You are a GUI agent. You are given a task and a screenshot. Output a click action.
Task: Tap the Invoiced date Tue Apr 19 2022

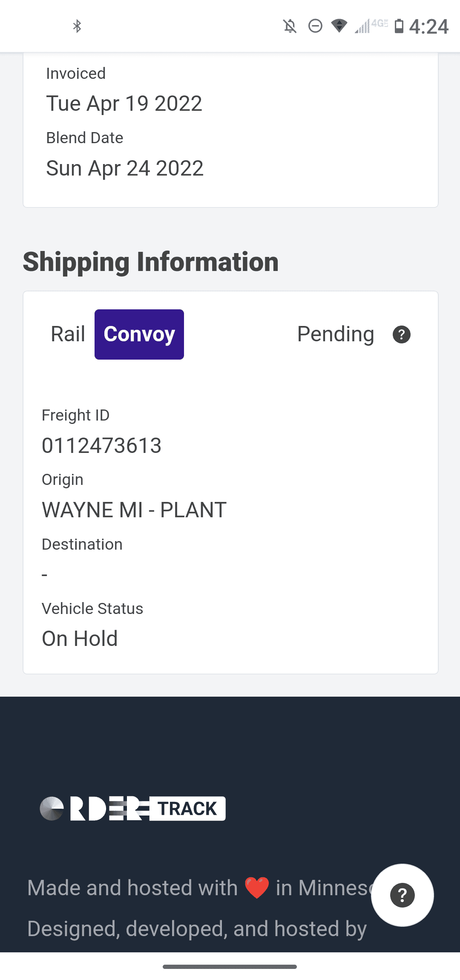point(124,104)
